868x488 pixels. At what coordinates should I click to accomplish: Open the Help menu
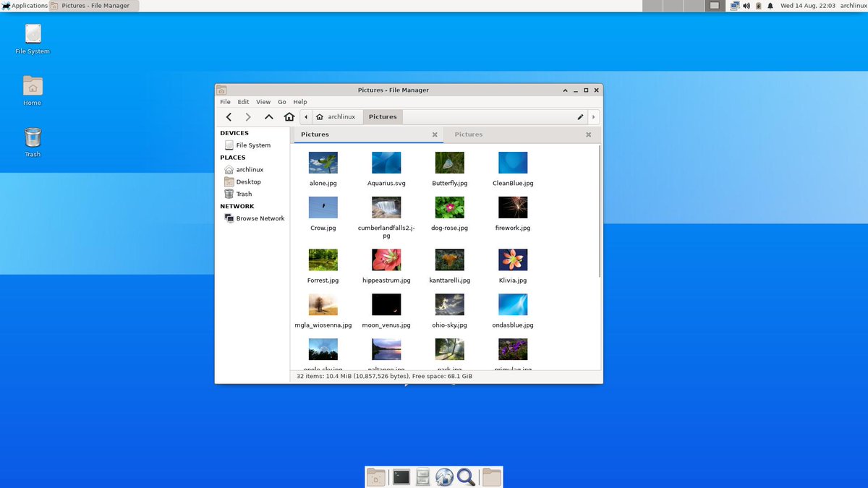[300, 102]
